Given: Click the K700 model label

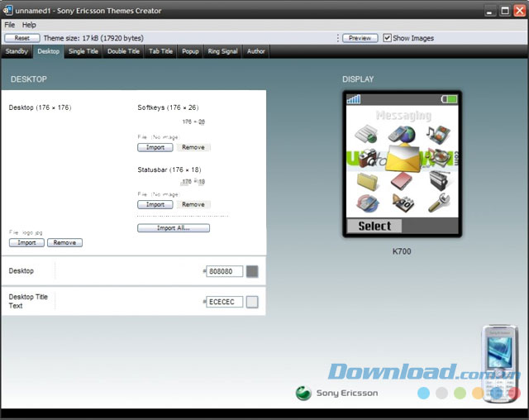Looking at the screenshot, I should click(x=402, y=251).
